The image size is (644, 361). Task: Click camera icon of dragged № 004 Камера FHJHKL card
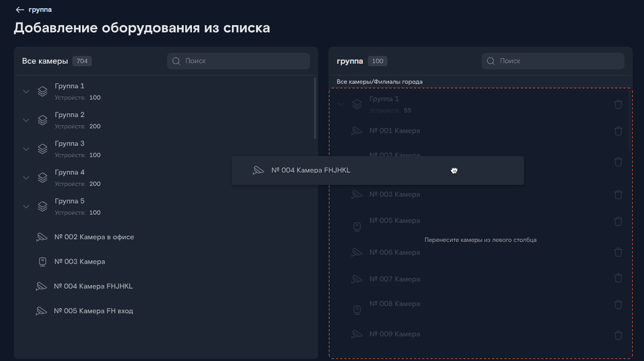(259, 170)
